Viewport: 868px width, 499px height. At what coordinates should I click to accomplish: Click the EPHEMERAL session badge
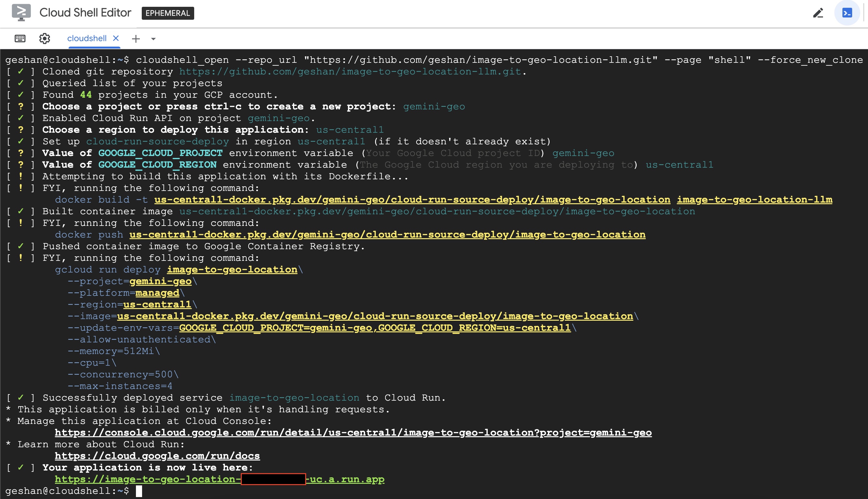[x=168, y=13]
